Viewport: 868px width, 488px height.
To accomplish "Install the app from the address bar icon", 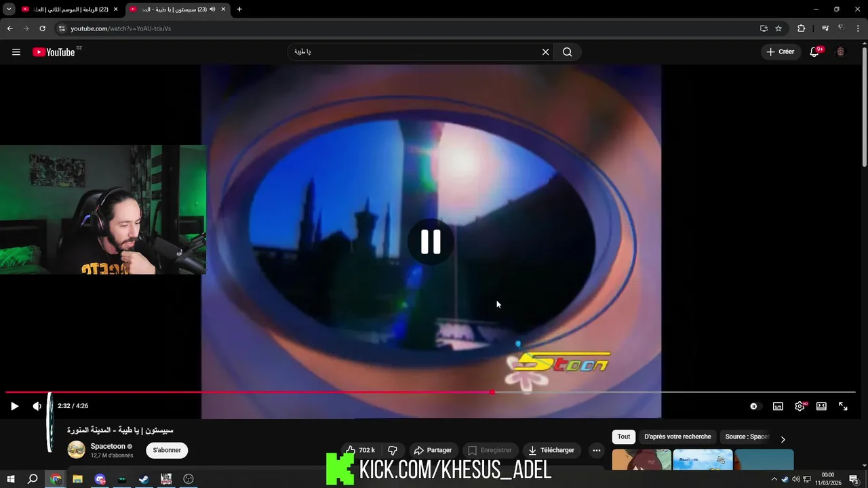I will [x=764, y=28].
